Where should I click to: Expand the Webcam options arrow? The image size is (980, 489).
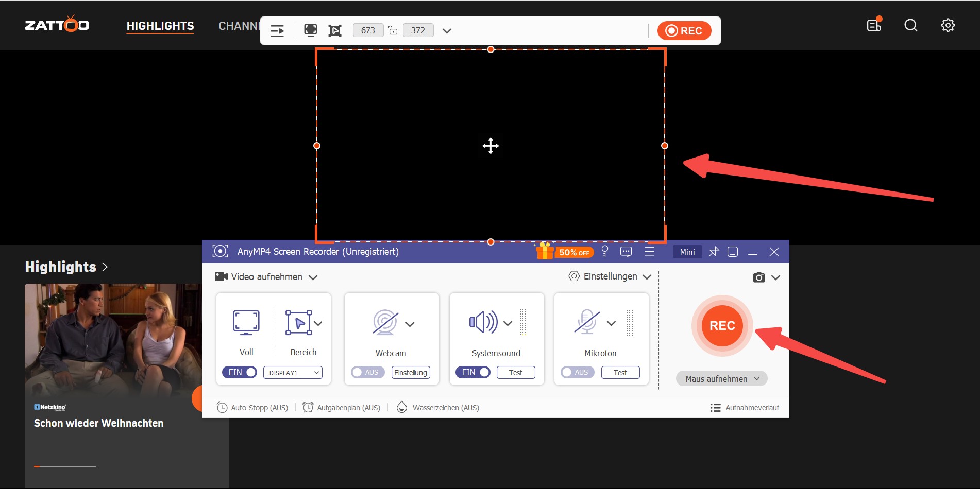(410, 324)
